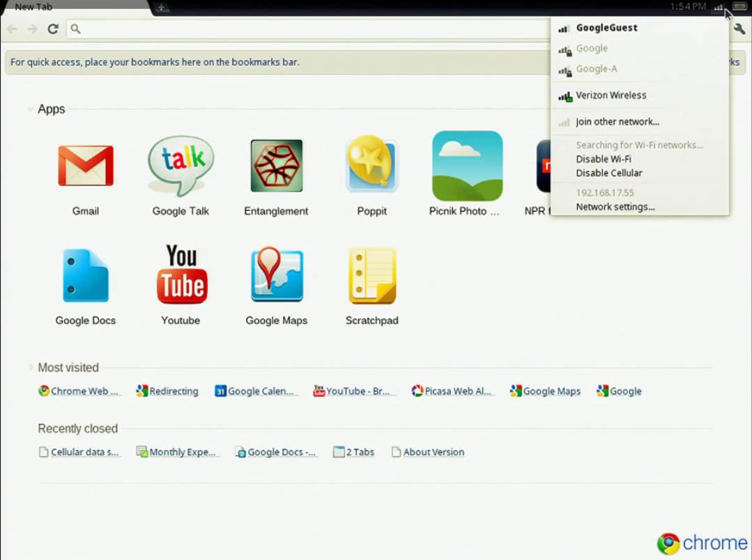Open the Redirecting most visited link
Viewport: 752px width, 560px height.
[167, 391]
